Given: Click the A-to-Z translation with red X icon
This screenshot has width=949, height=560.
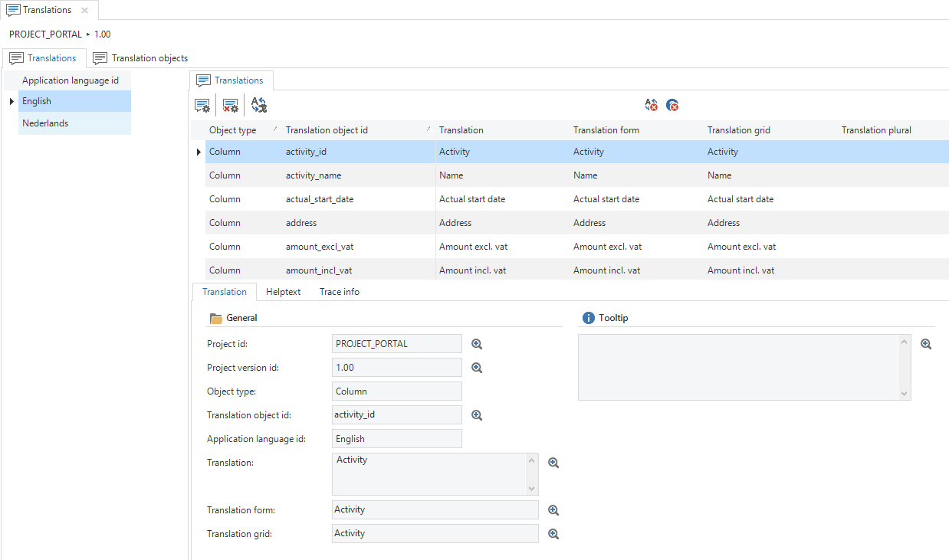Looking at the screenshot, I should 652,106.
